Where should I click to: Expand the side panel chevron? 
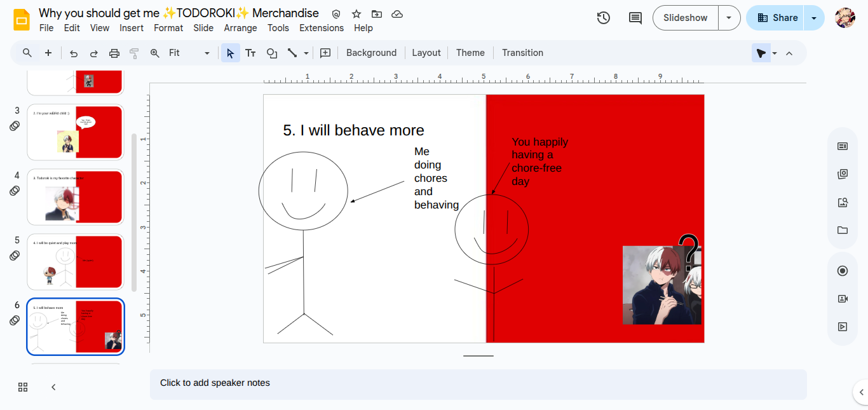click(x=862, y=392)
